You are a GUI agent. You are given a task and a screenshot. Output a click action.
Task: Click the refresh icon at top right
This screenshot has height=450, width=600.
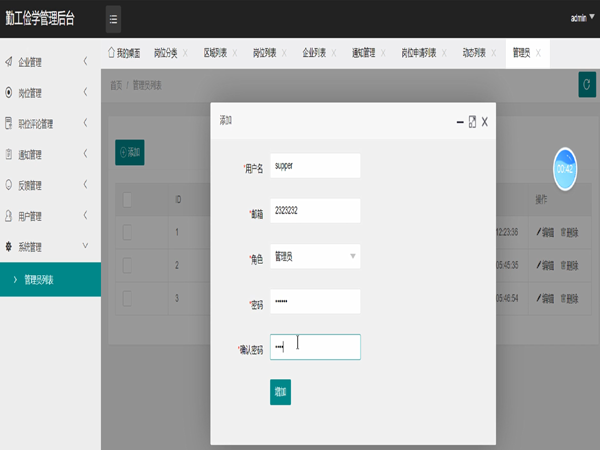pos(585,85)
